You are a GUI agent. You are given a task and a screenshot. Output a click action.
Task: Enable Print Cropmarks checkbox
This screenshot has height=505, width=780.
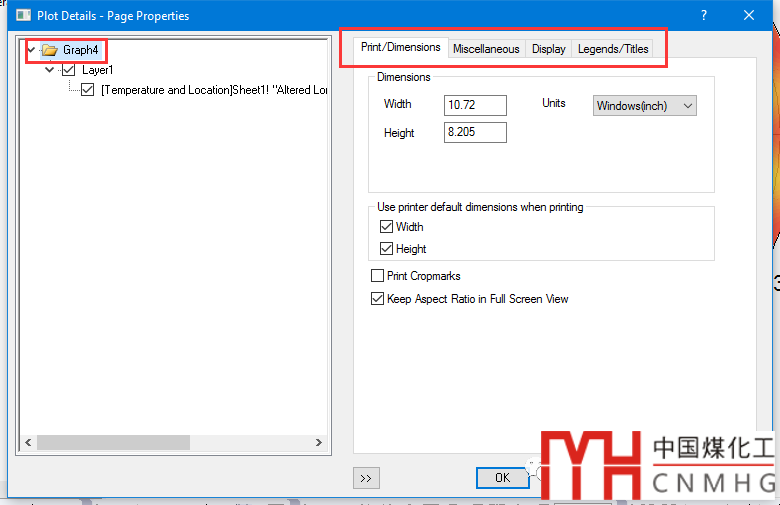[378, 276]
